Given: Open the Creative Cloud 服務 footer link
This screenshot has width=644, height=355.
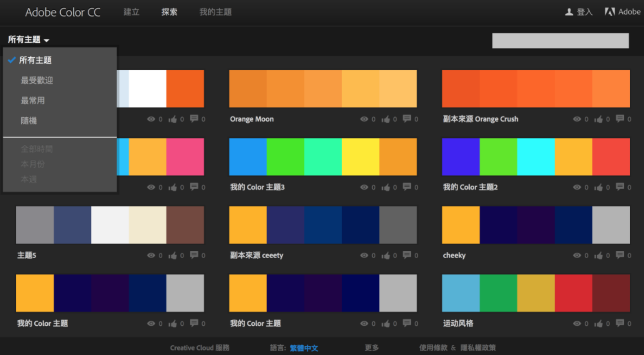Looking at the screenshot, I should [x=199, y=348].
